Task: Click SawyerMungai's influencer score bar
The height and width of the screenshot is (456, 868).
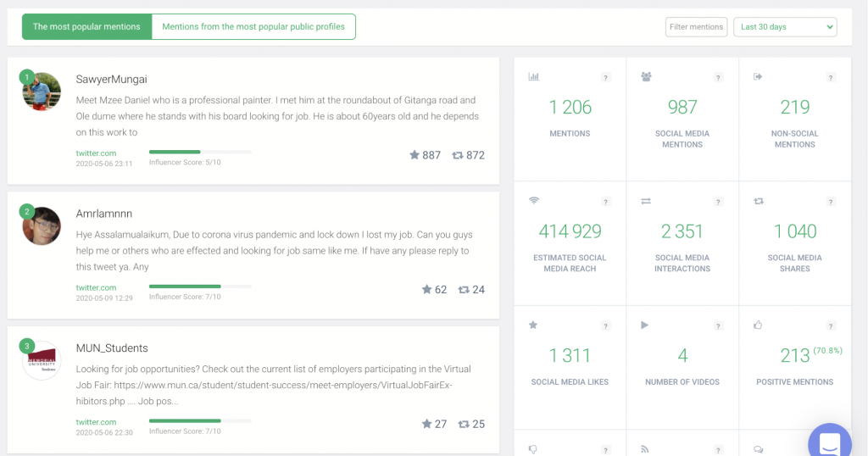Action: pos(200,152)
